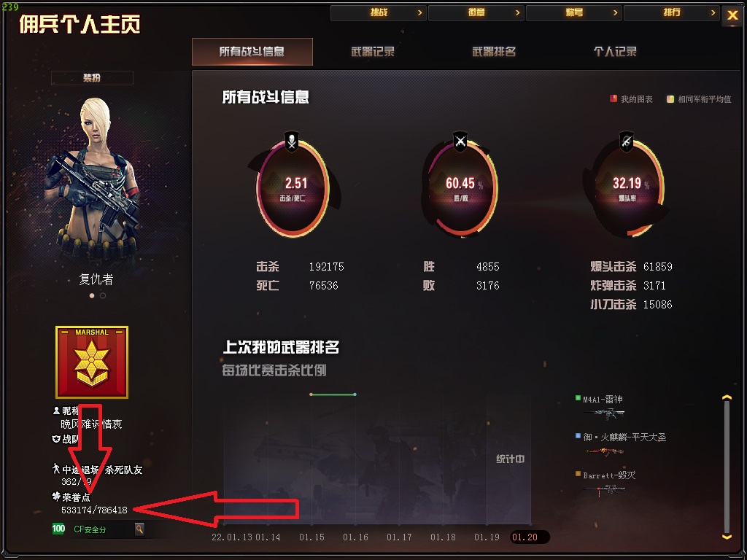Screen dimensions: 747x560
Task: Toggle the 相同军衔平均值 legend swatch
Action: 670,99
